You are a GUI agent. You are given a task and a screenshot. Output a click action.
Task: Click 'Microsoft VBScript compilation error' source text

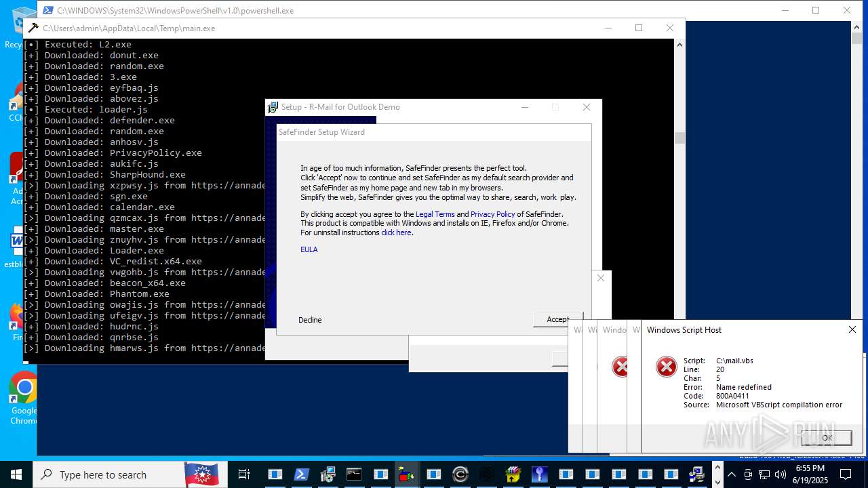tap(779, 405)
